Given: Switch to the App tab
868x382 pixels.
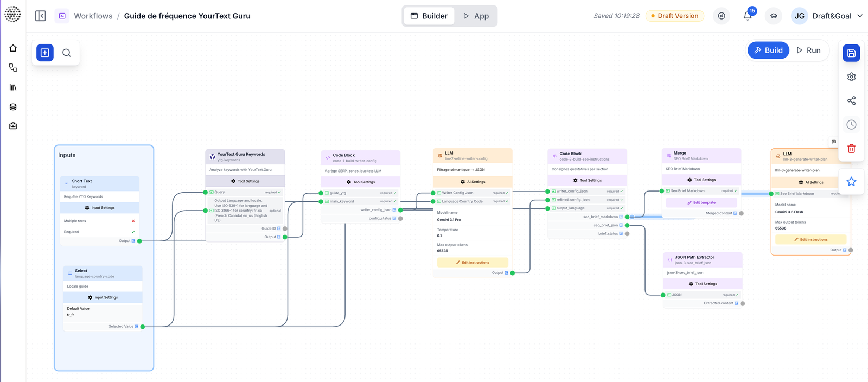Looking at the screenshot, I should (x=476, y=16).
